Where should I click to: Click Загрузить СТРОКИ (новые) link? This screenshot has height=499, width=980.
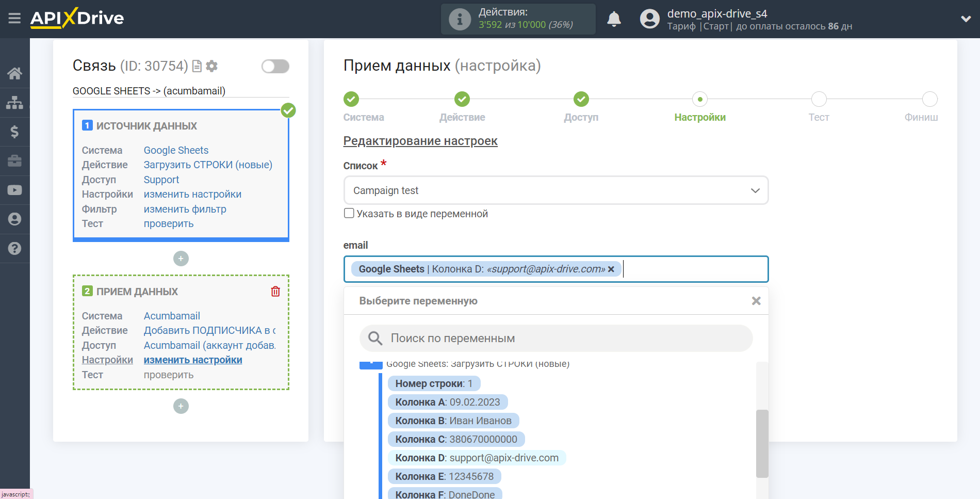(208, 165)
